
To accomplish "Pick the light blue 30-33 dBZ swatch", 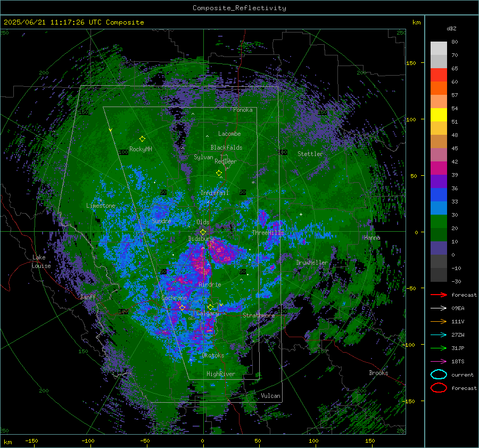I will click(x=439, y=208).
